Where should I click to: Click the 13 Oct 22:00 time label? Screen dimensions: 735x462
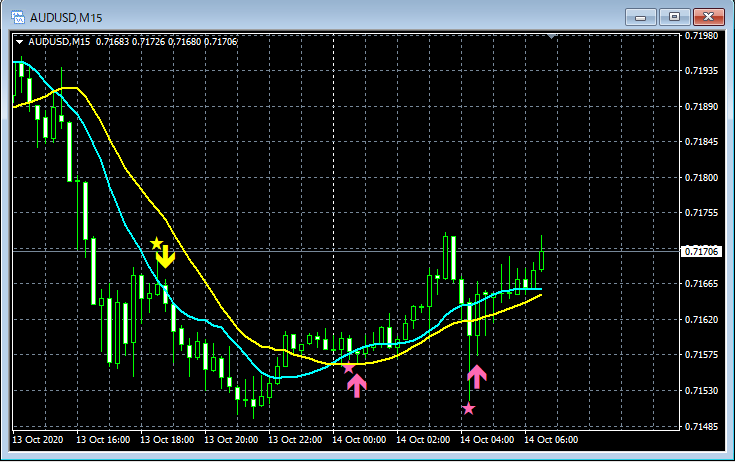295,440
